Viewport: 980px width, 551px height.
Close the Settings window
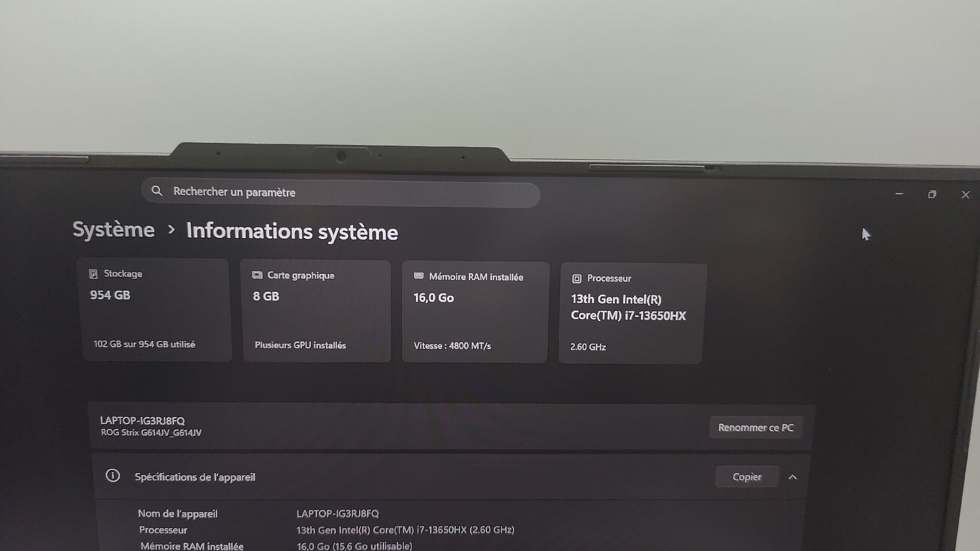coord(965,195)
